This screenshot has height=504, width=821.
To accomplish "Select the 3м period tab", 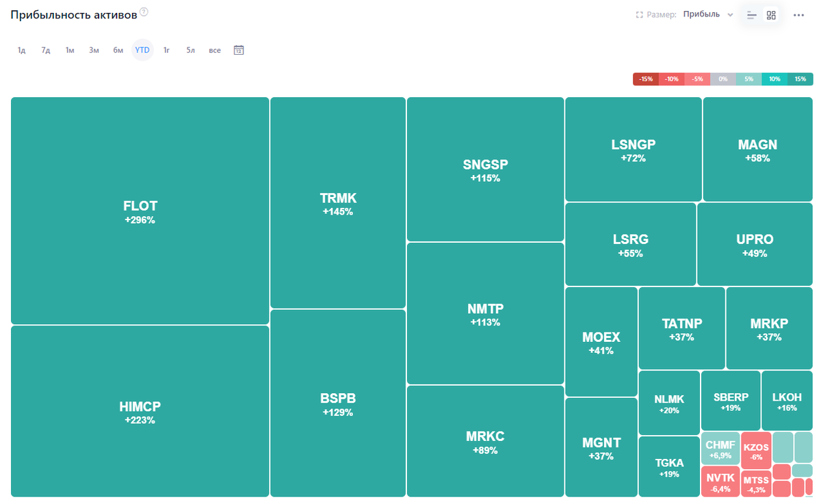I will 94,50.
